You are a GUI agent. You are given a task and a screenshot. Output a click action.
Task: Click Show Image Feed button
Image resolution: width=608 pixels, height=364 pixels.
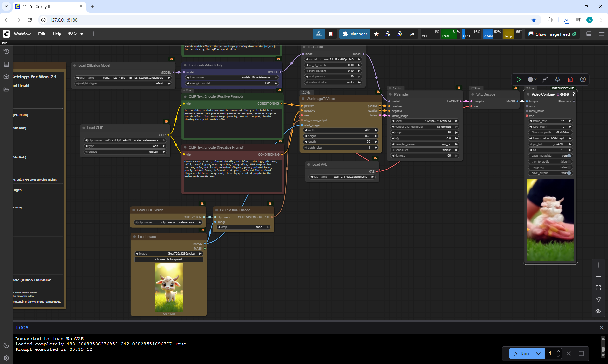(552, 34)
